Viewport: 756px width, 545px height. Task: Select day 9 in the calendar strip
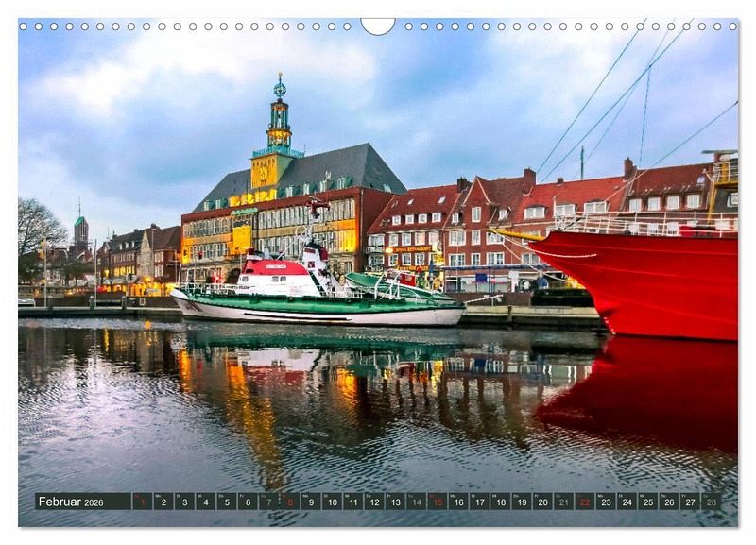(311, 502)
